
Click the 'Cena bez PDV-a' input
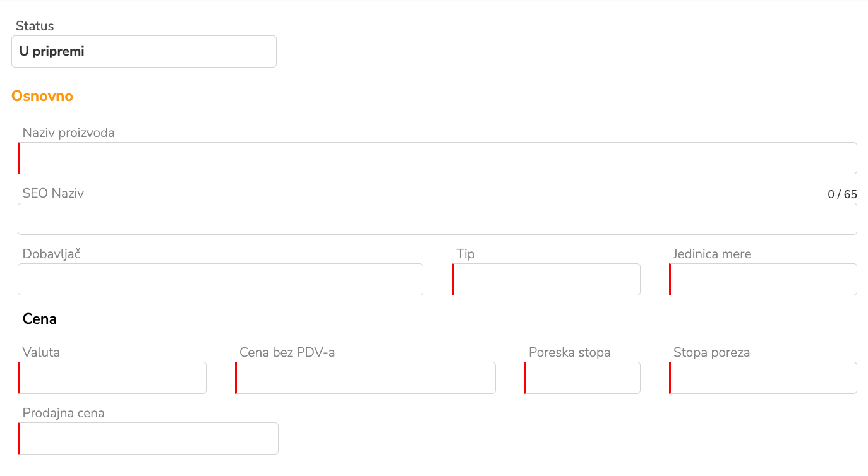365,378
